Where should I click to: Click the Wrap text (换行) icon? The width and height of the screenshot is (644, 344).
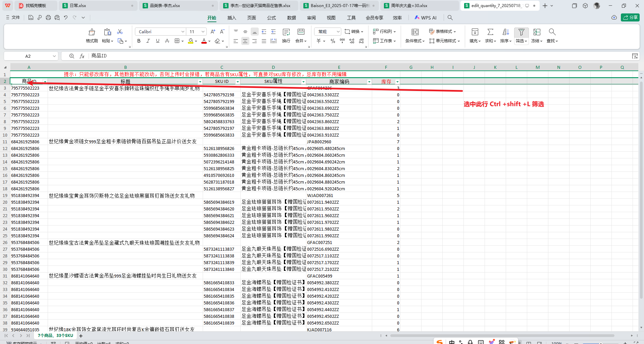(x=286, y=32)
